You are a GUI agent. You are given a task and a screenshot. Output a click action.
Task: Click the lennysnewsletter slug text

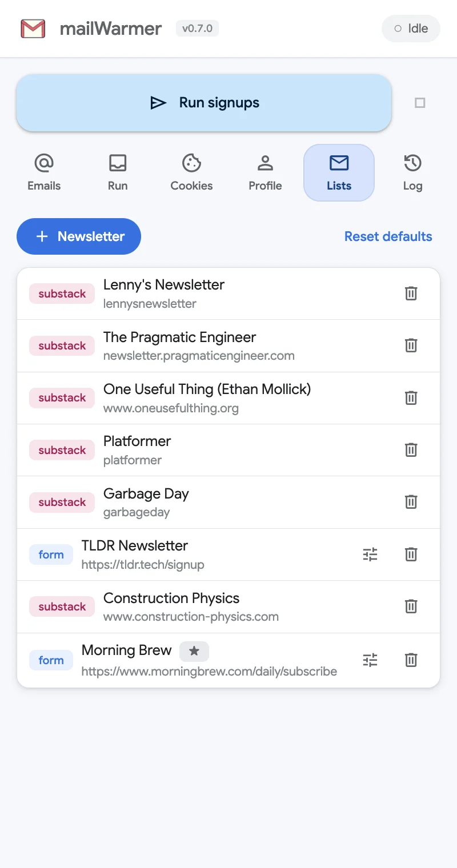150,304
